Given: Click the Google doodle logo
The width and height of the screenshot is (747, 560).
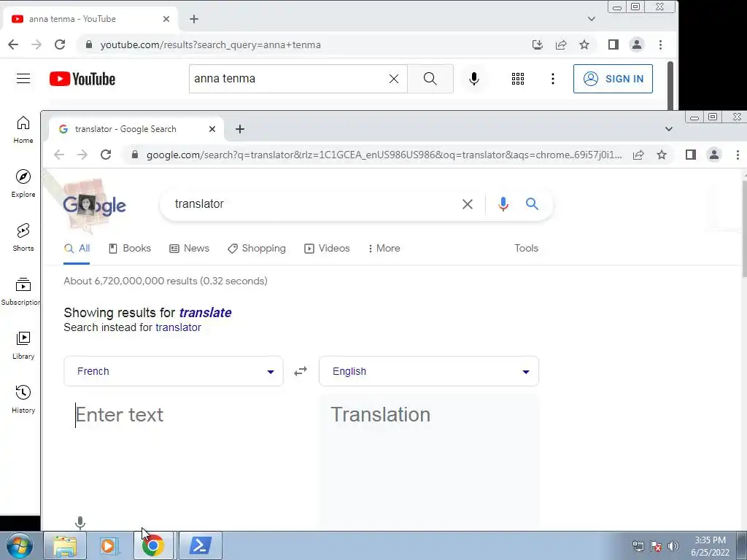Looking at the screenshot, I should (x=94, y=205).
